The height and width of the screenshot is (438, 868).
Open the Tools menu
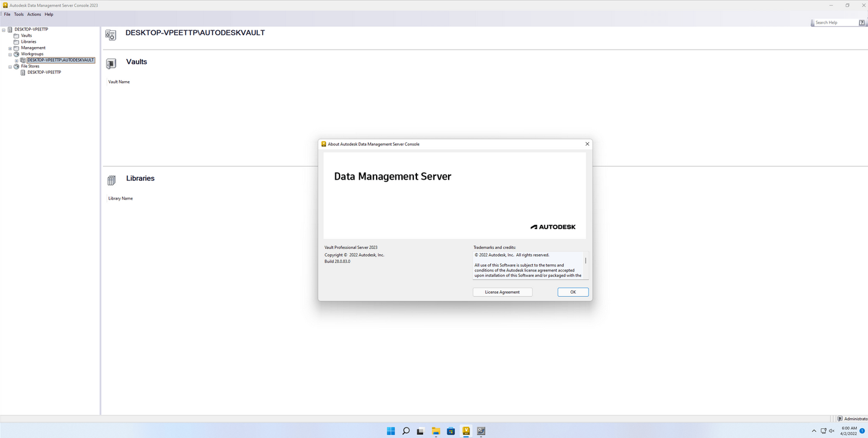(19, 14)
